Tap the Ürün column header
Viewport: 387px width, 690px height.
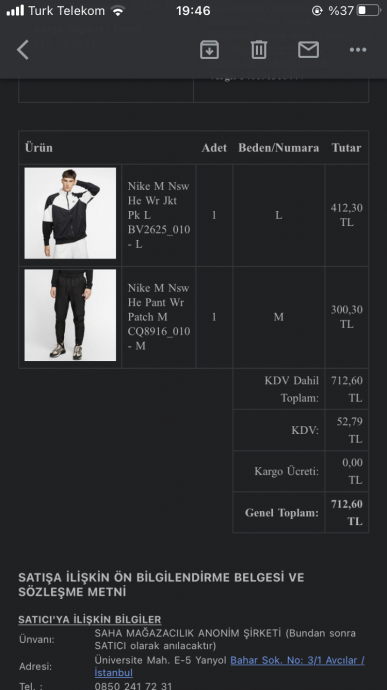(x=39, y=147)
